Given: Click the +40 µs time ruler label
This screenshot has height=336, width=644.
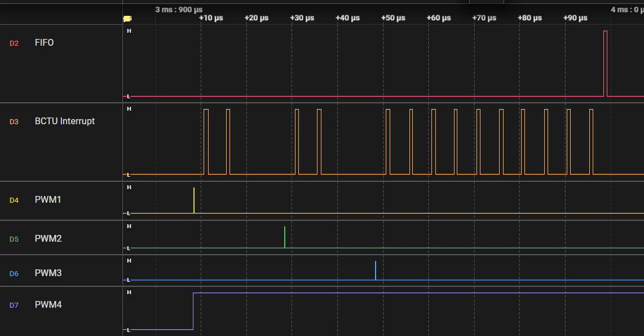Looking at the screenshot, I should 348,18.
